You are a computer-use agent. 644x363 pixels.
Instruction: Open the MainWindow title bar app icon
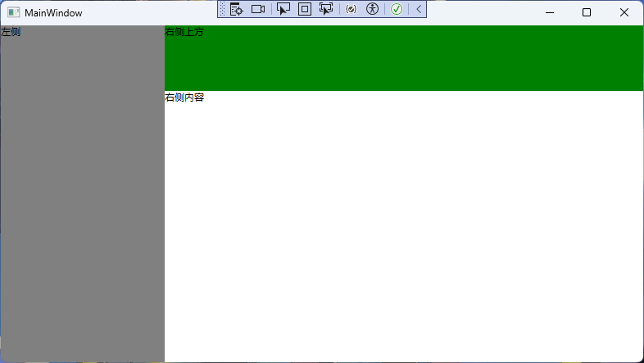[13, 12]
